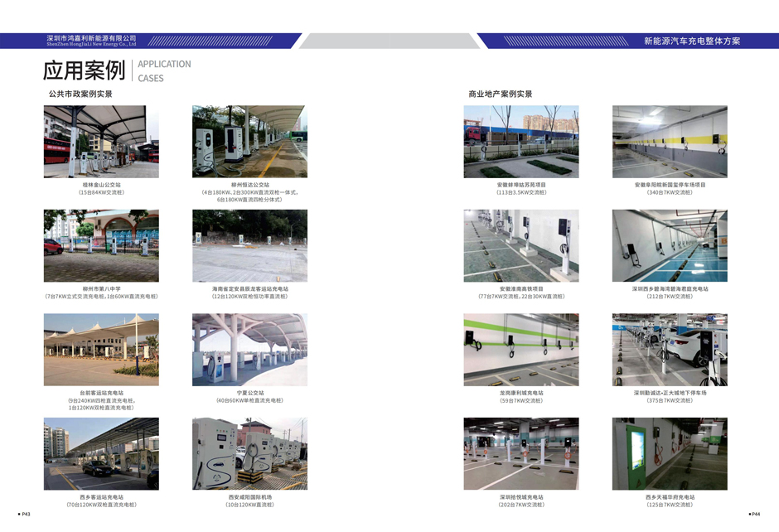Click the 龙岗康利城充电站 photo
Image resolution: width=779 pixels, height=532 pixels.
click(x=521, y=349)
